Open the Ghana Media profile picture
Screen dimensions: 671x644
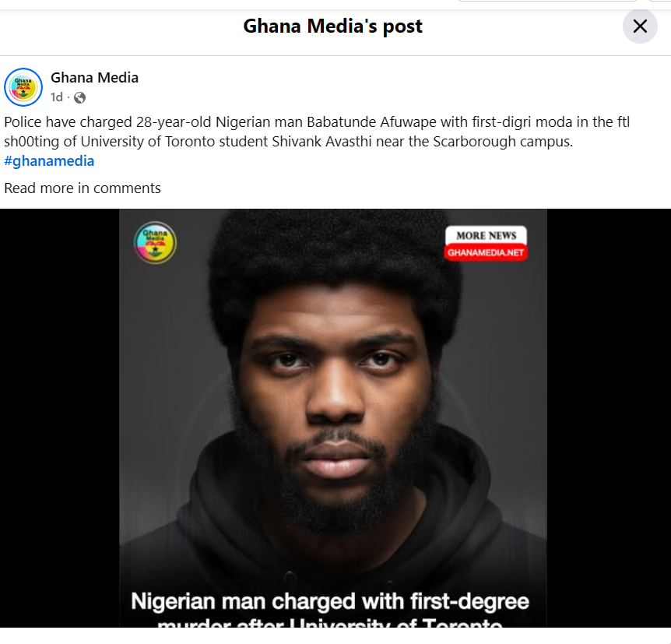23,87
